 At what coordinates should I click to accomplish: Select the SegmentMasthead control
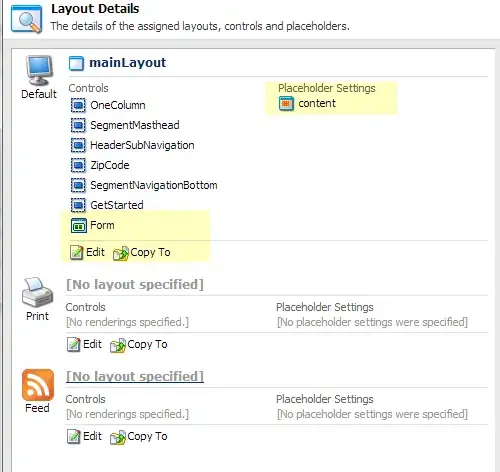point(125,125)
